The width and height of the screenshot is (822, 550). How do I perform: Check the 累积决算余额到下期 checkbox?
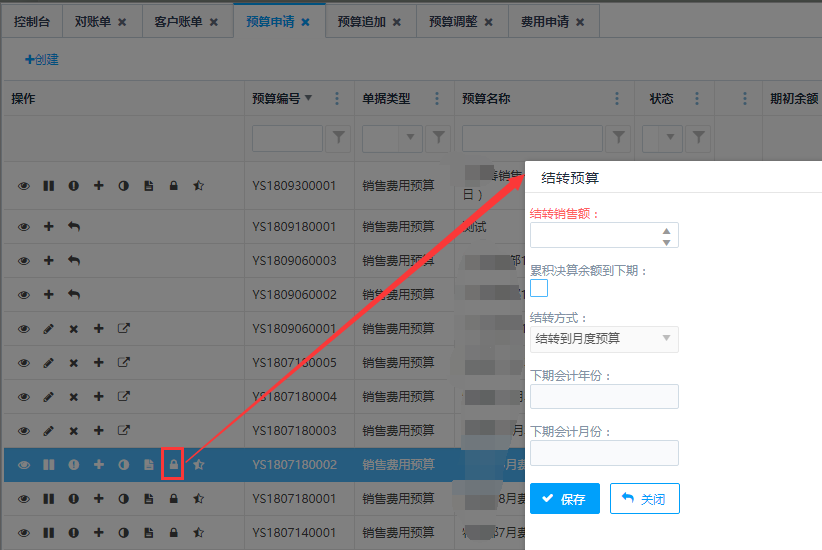click(539, 289)
